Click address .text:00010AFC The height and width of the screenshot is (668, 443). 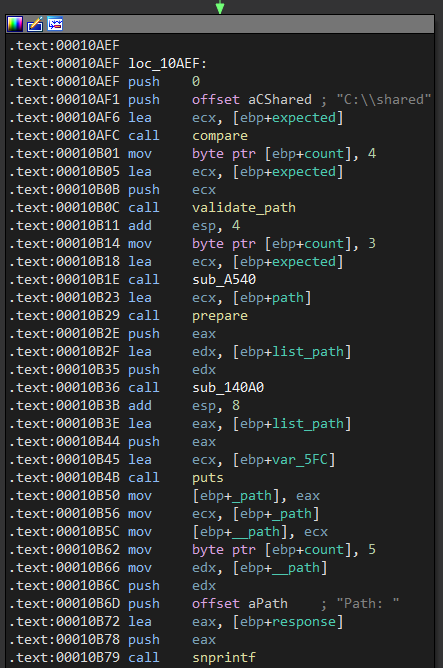[x=64, y=136]
